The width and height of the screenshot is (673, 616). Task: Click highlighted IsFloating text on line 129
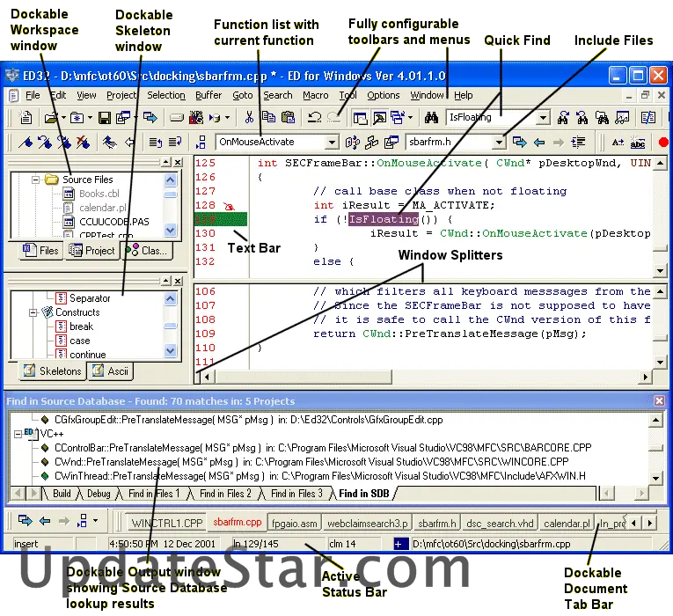click(x=384, y=219)
